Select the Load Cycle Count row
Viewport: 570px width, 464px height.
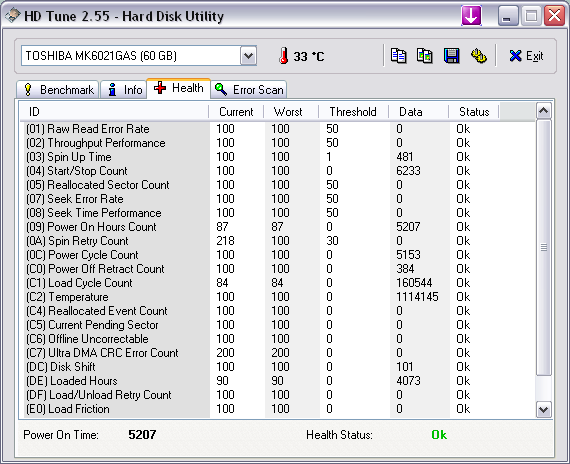278,283
